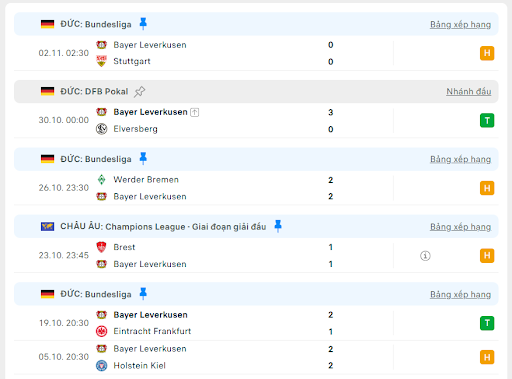
Task: Open the Holstein Kiel match dated 05.10.
Action: (x=256, y=357)
